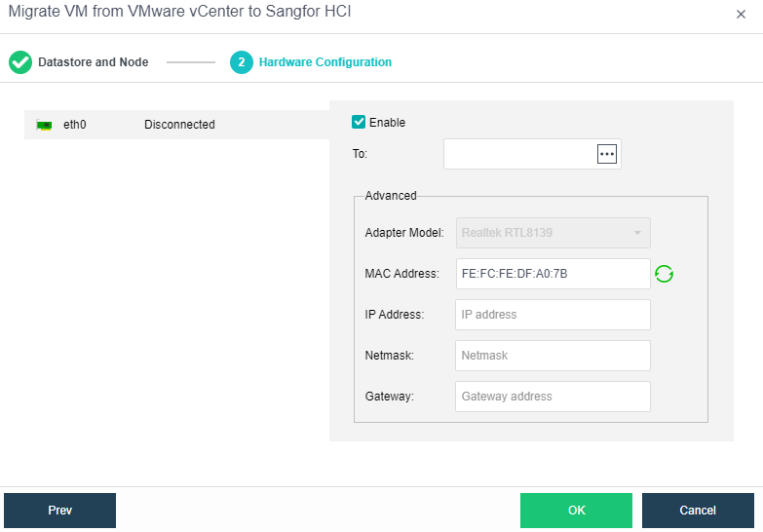Uncheck the Enable checkbox

coord(359,123)
